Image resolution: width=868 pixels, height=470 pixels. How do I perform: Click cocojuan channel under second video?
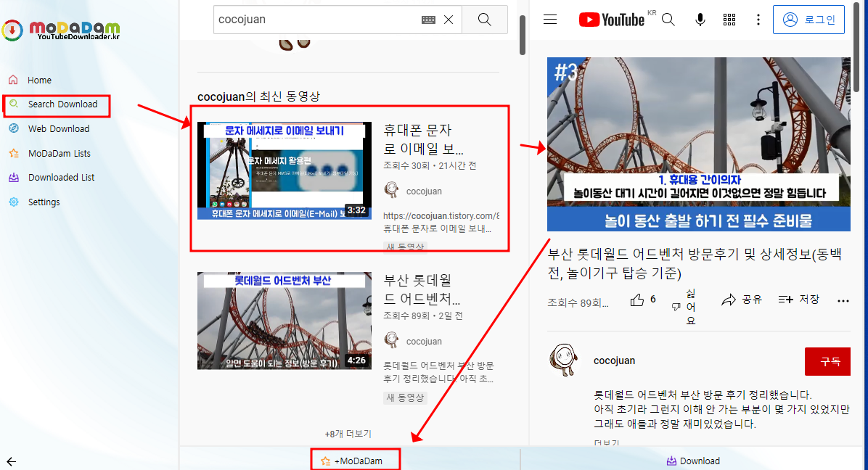(424, 342)
